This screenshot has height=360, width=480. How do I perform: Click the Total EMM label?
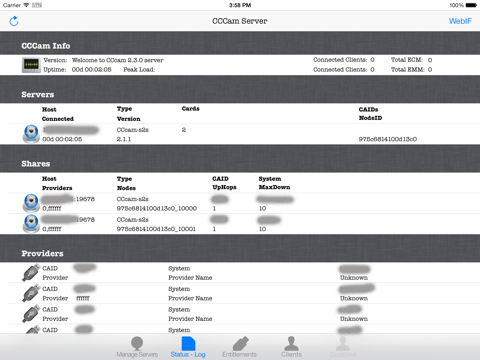(x=407, y=69)
